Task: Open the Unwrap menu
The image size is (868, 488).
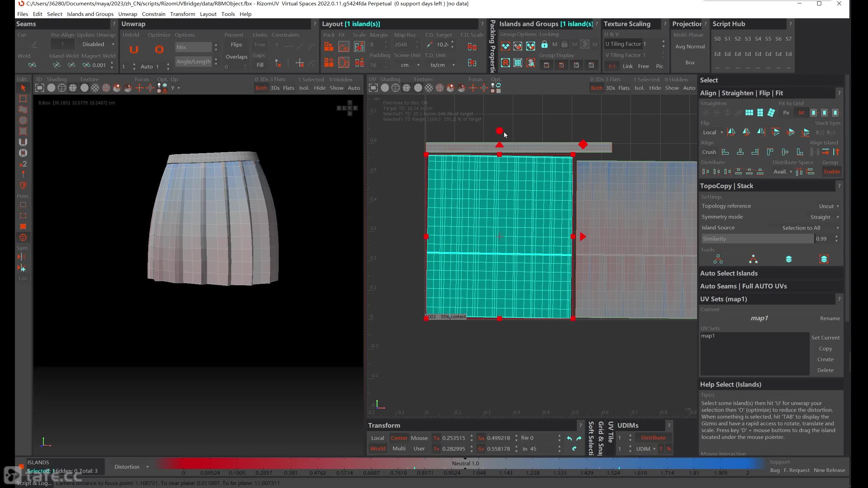Action: tap(127, 14)
